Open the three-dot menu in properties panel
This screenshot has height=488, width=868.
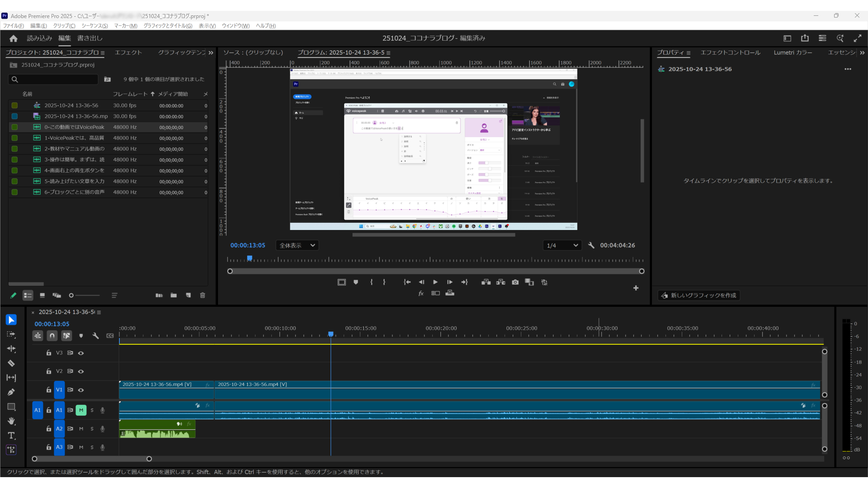pyautogui.click(x=848, y=69)
